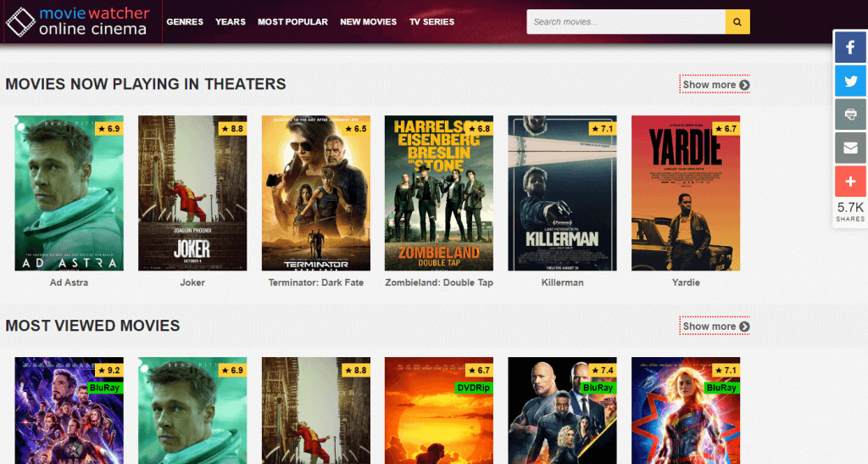Click the Zombieland: Double Tap title link
Viewport: 868px width, 464px height.
click(439, 282)
